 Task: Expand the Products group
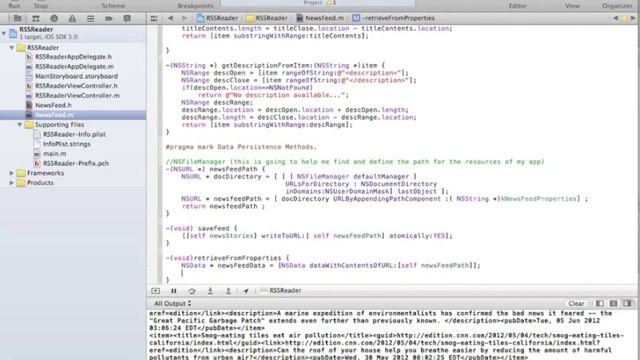pos(12,183)
